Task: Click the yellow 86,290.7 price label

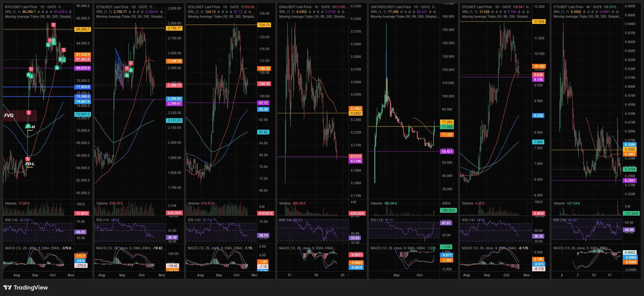Action: coord(83,29)
